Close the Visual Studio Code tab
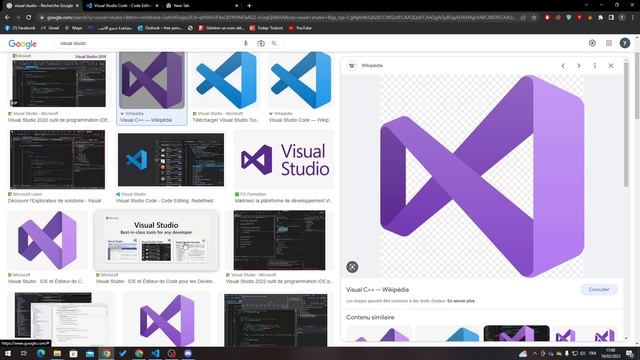 [157, 6]
